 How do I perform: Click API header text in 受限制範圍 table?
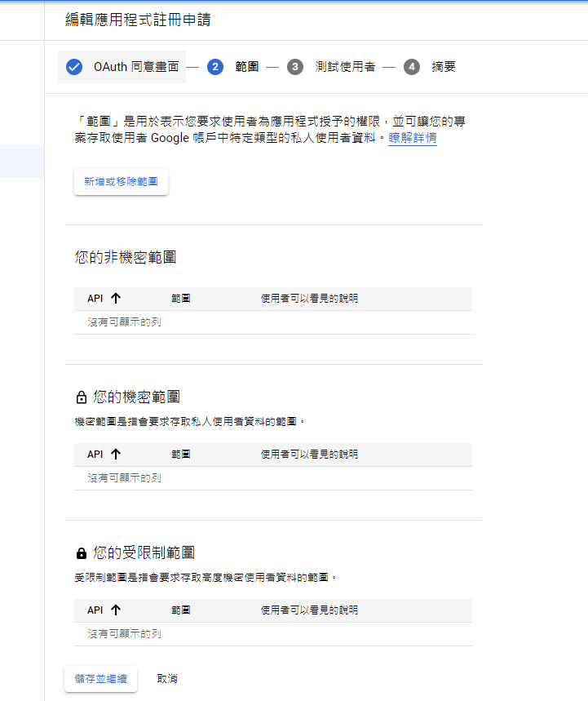[95, 610]
